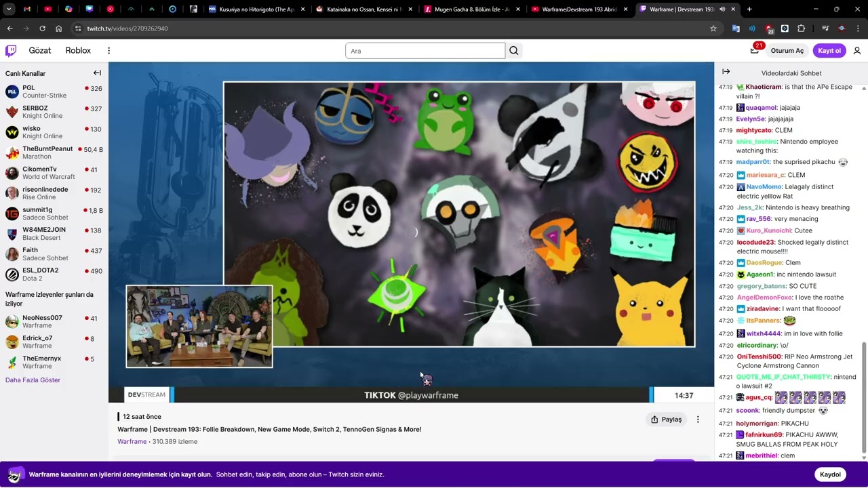This screenshot has width=868, height=488.
Task: Reload the page
Action: [x=42, y=28]
